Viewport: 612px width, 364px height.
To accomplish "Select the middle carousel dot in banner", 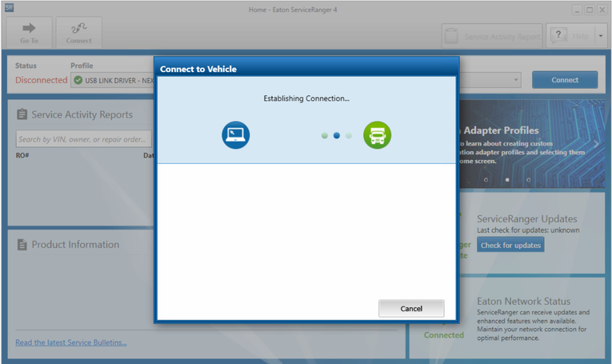I will [507, 180].
